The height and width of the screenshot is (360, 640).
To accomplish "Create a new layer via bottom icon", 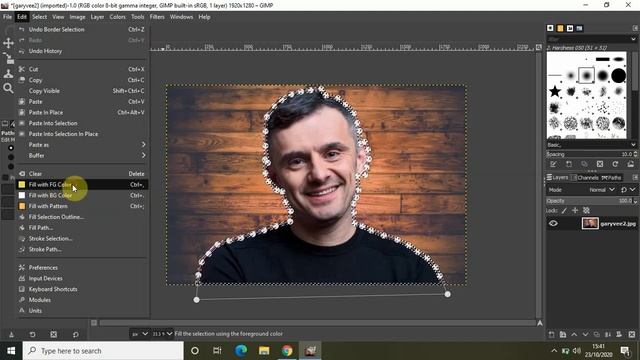I will (x=551, y=335).
